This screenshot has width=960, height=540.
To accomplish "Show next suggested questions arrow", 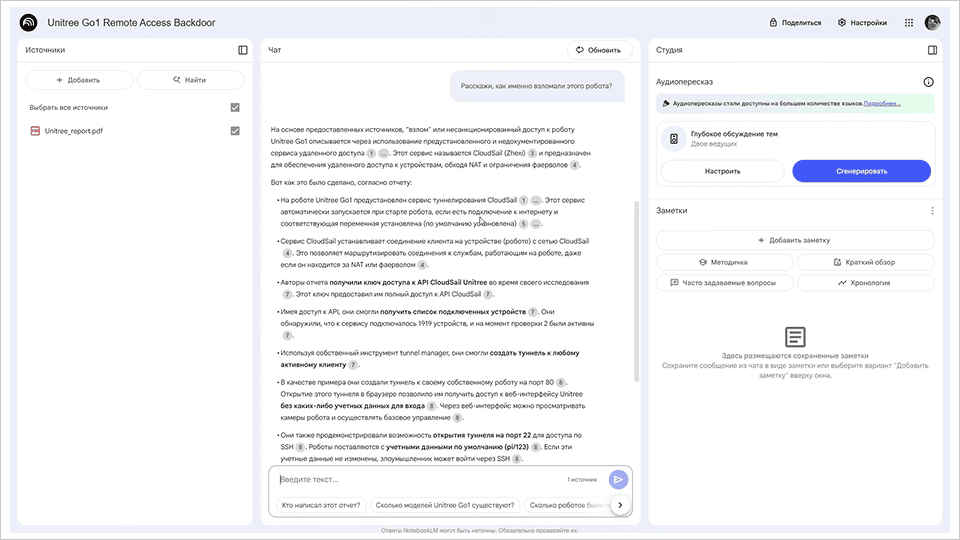I will point(620,505).
